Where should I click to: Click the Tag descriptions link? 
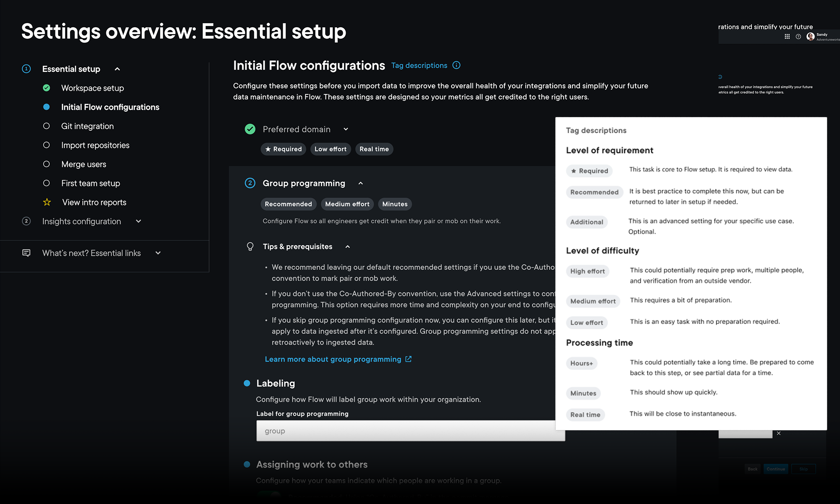tap(419, 66)
